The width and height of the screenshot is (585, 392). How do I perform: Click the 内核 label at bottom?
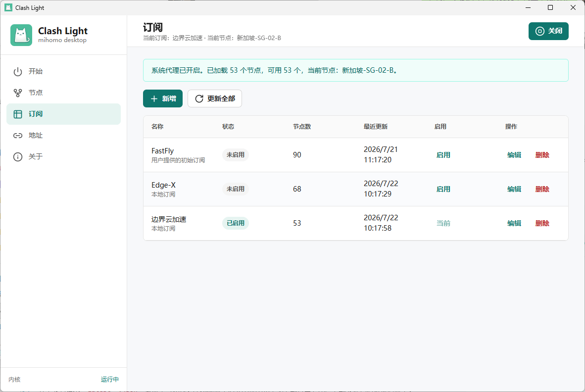click(x=14, y=379)
